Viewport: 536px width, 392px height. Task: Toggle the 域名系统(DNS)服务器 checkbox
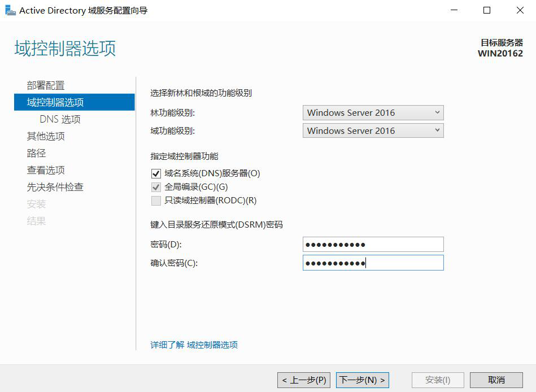tap(156, 173)
